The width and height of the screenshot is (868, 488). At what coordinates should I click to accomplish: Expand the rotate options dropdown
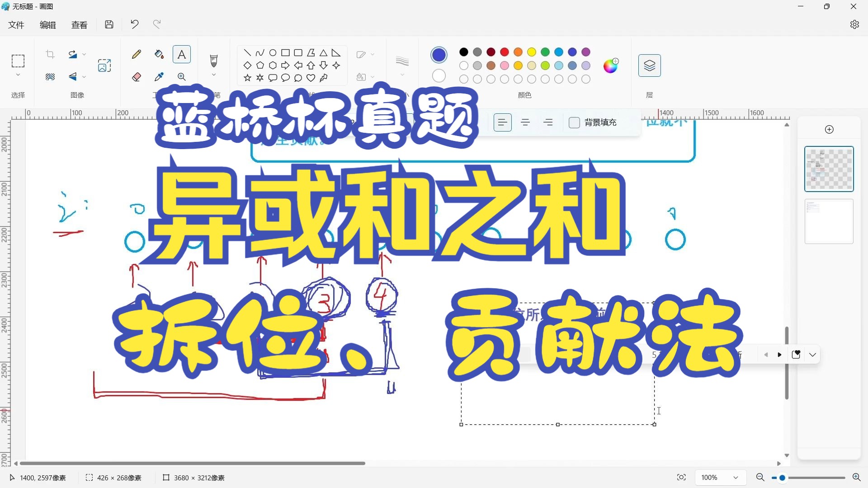coord(84,55)
